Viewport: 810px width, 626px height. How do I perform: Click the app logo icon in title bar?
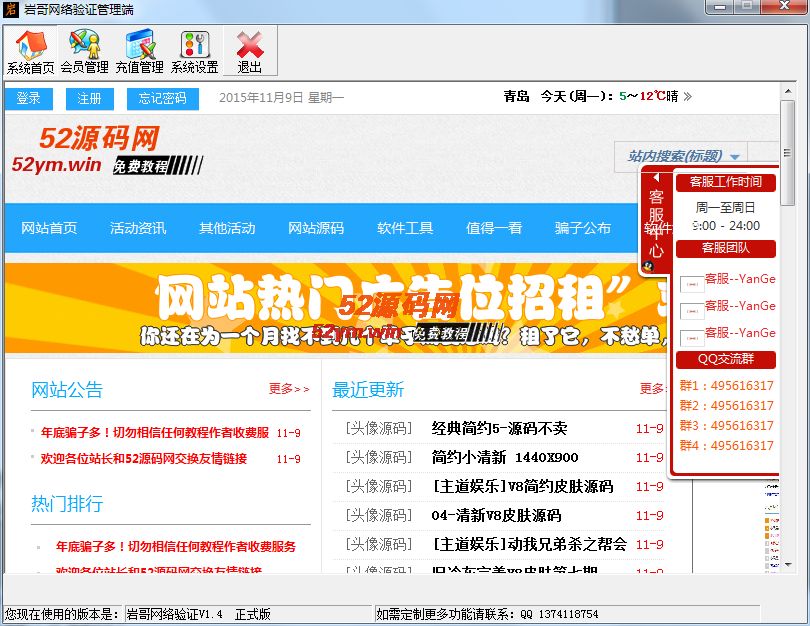click(x=10, y=9)
